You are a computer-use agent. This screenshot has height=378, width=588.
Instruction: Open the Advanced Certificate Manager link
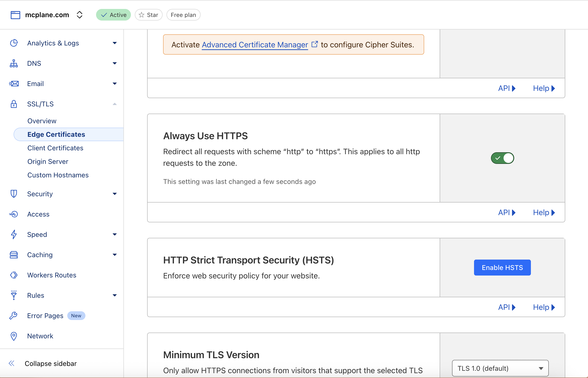tap(255, 45)
